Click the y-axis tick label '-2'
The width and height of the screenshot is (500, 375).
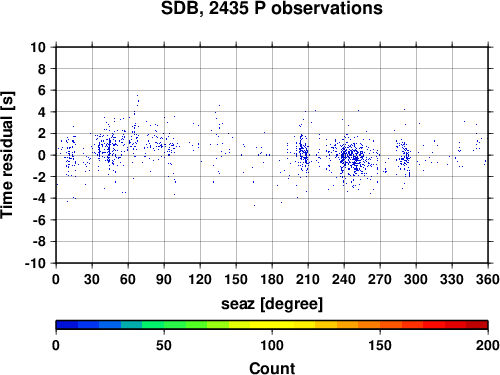[39, 177]
